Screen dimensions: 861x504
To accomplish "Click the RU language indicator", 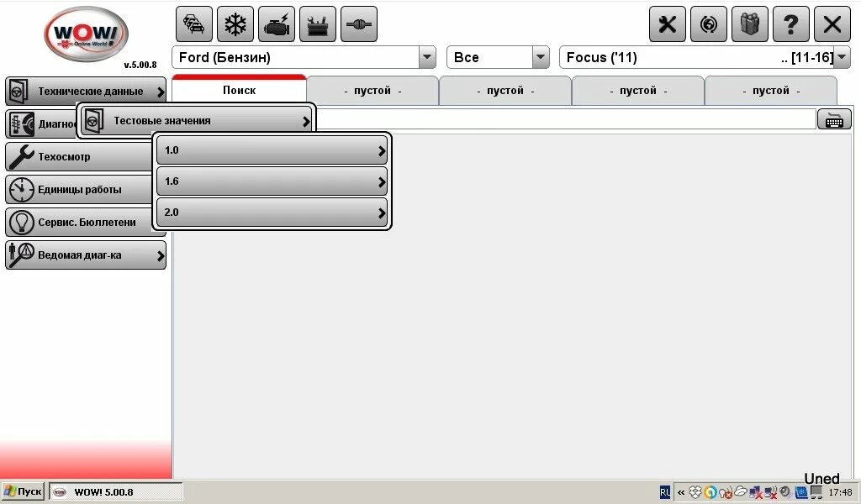I will click(665, 492).
